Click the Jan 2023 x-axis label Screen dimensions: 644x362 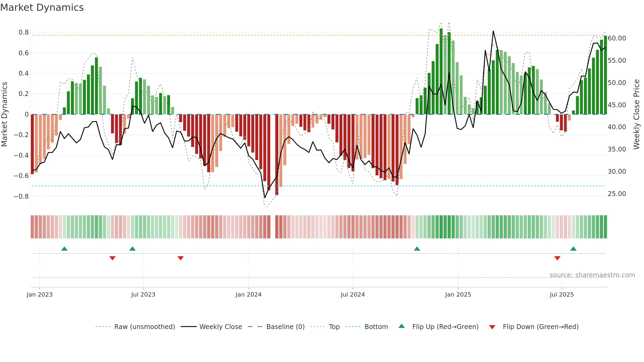(x=40, y=294)
